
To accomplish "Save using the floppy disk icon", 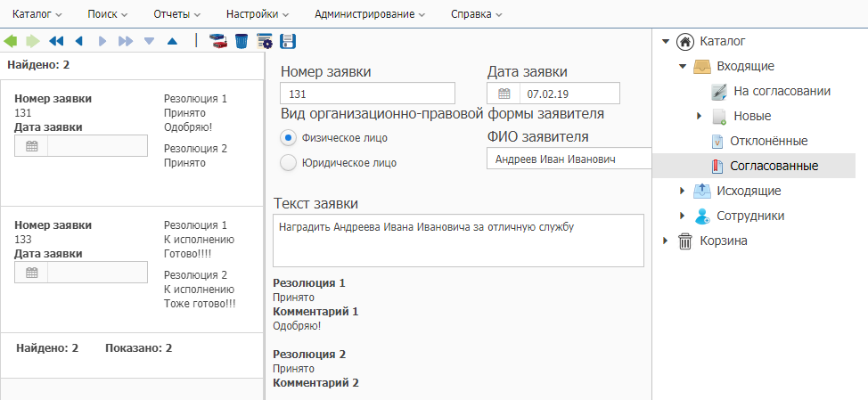I will click(288, 41).
